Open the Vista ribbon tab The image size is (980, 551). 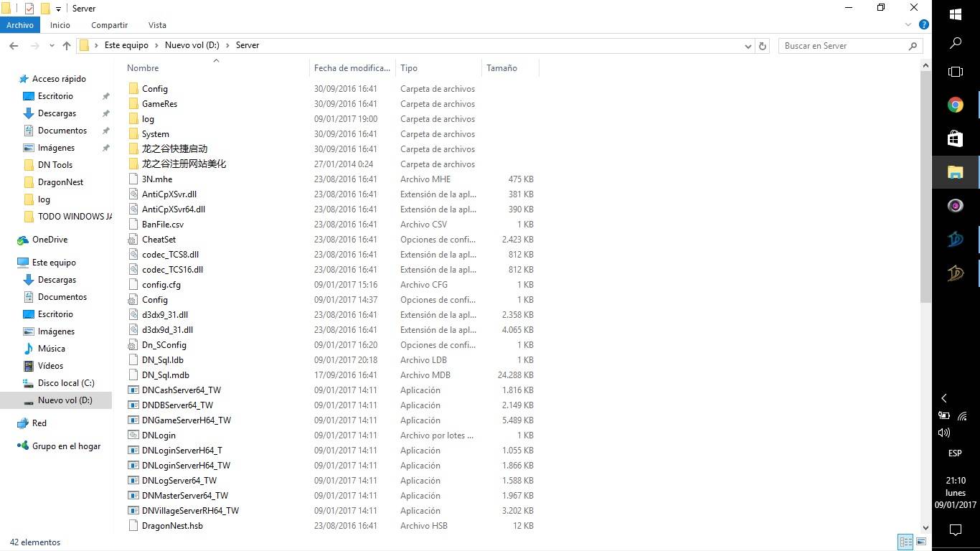[157, 25]
